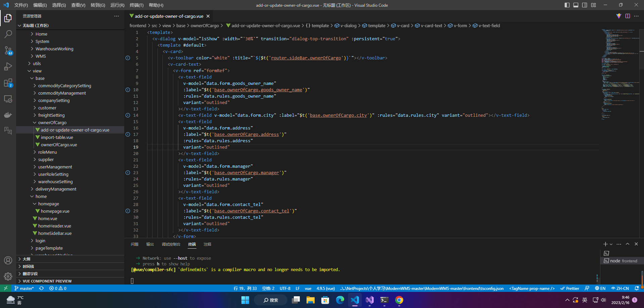Open Explorer panel More Actions ellipsis

tap(117, 16)
